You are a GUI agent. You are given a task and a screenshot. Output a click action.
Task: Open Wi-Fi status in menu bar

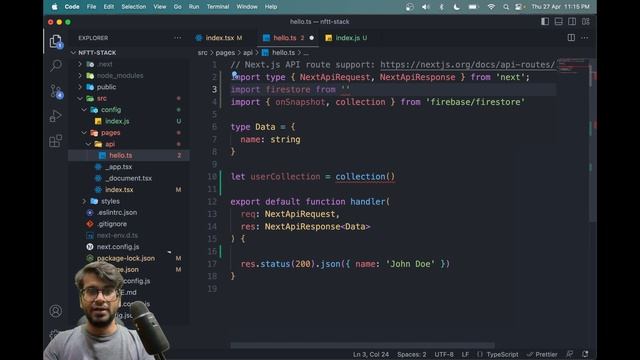click(491, 7)
